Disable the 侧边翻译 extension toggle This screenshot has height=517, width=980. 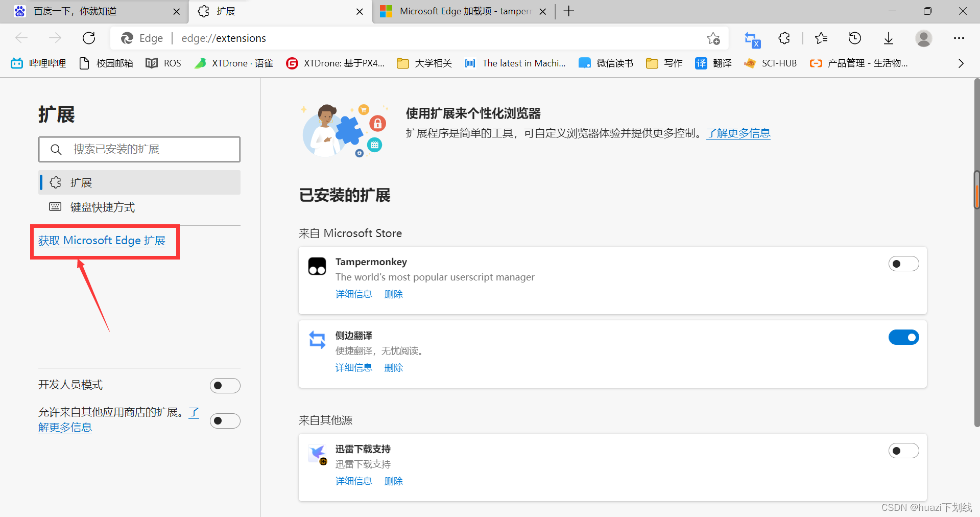(x=903, y=337)
